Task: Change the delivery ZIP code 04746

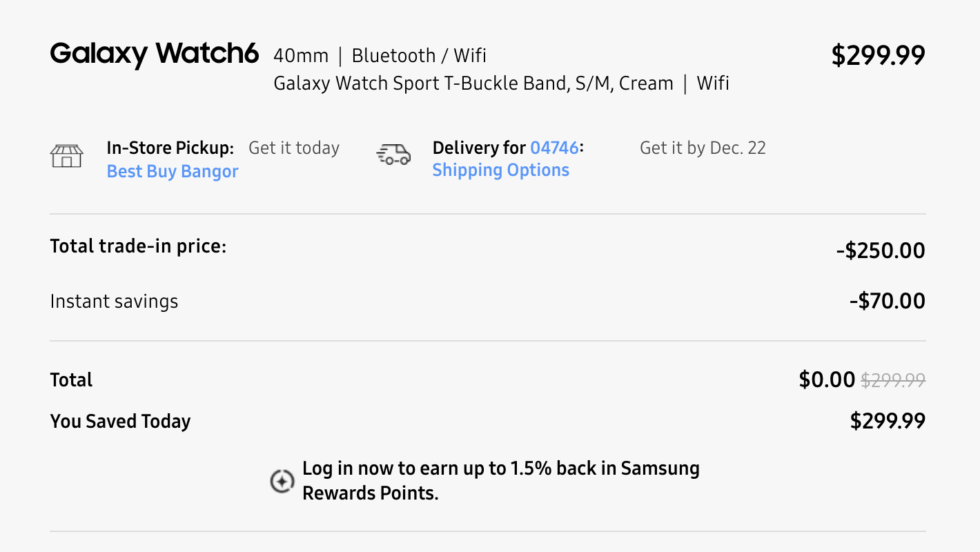Action: tap(554, 148)
